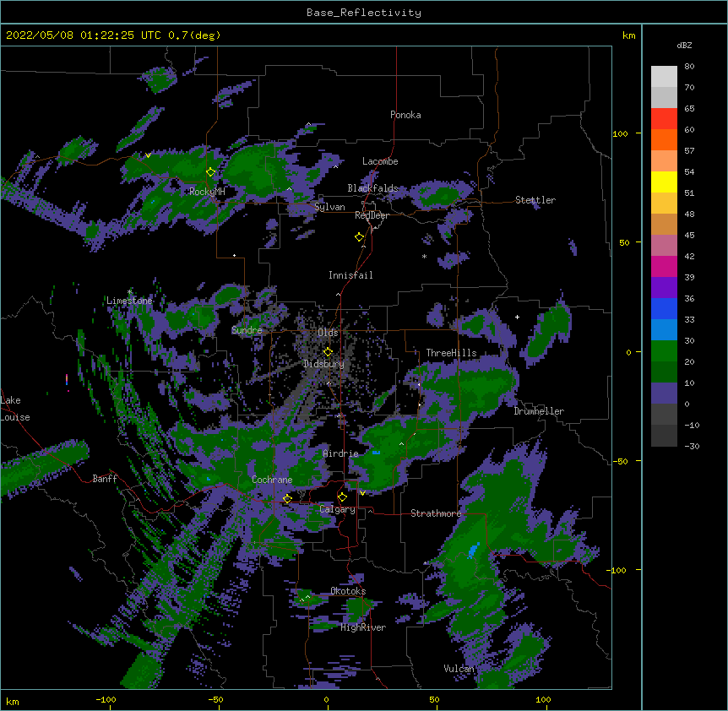Click the dBZ legend heading

(684, 46)
